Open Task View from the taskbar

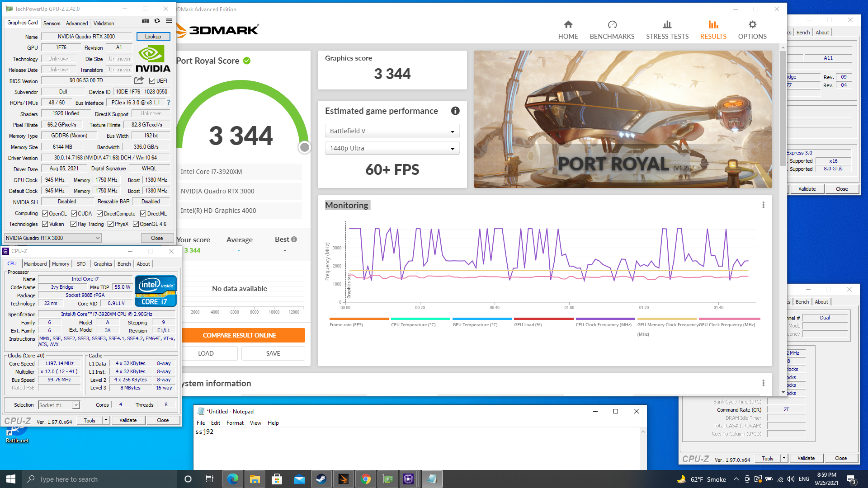[209, 479]
